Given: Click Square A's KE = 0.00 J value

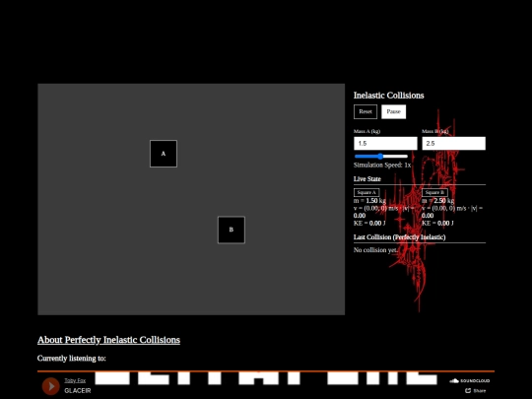Looking at the screenshot, I should click(369, 224).
